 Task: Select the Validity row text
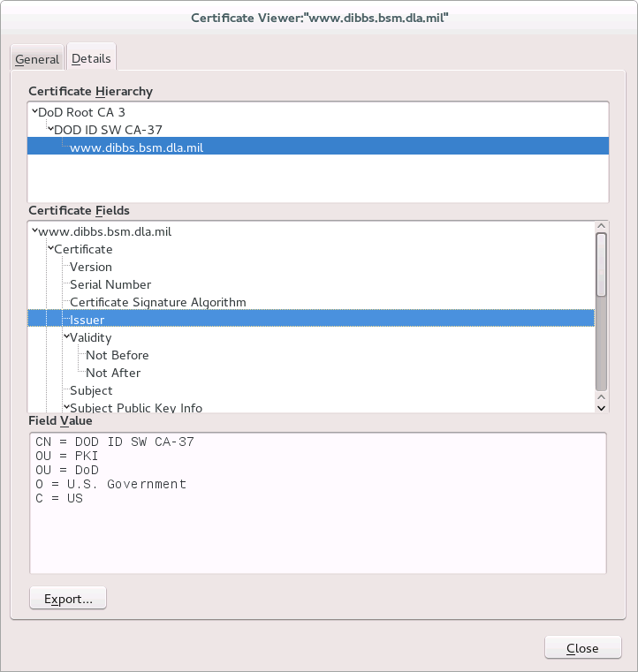tap(90, 337)
